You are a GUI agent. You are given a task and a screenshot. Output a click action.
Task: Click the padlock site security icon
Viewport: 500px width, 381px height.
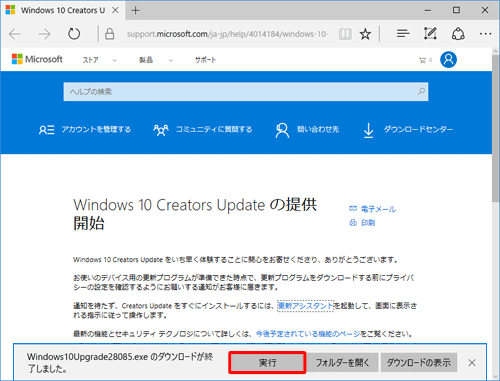coord(110,34)
